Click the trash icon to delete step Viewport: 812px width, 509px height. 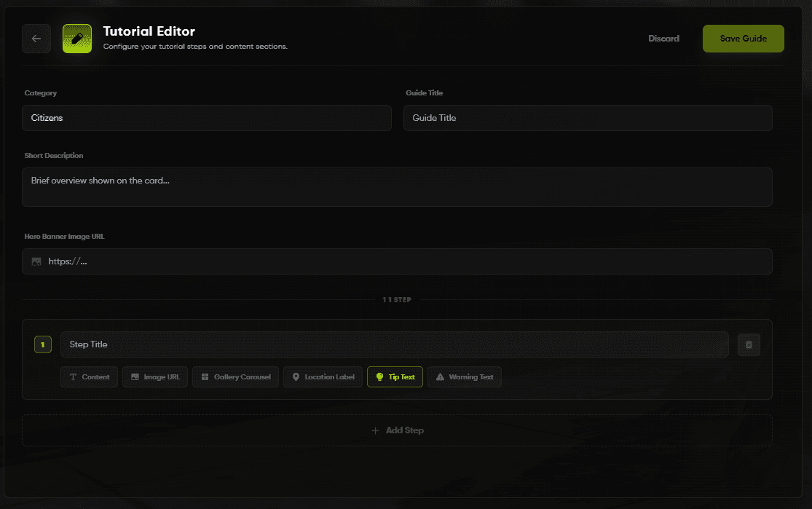click(749, 344)
